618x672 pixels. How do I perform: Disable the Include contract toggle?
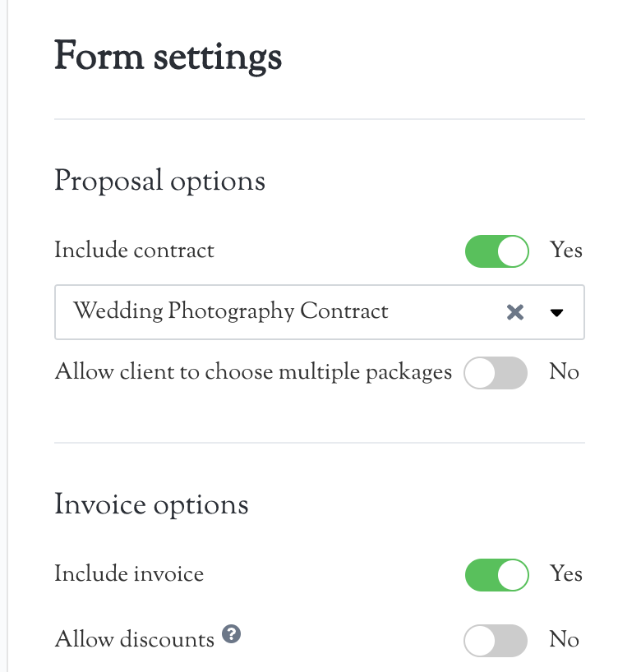tap(496, 251)
